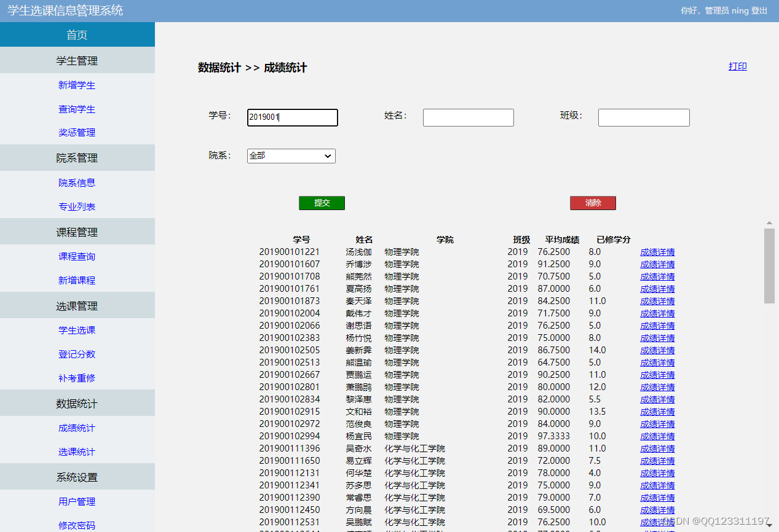Image resolution: width=779 pixels, height=532 pixels.
Task: Select student ID 201900101221
Action: [x=290, y=252]
